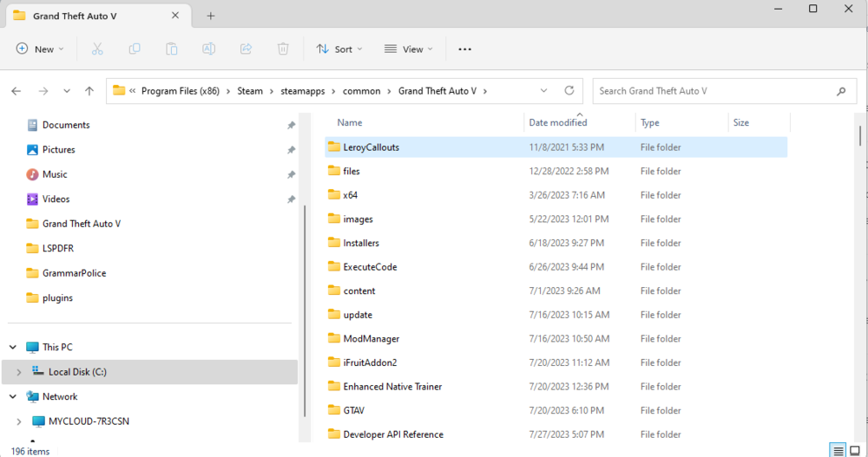Image resolution: width=868 pixels, height=457 pixels.
Task: Expand address bar previous locations chevron
Action: click(x=543, y=91)
